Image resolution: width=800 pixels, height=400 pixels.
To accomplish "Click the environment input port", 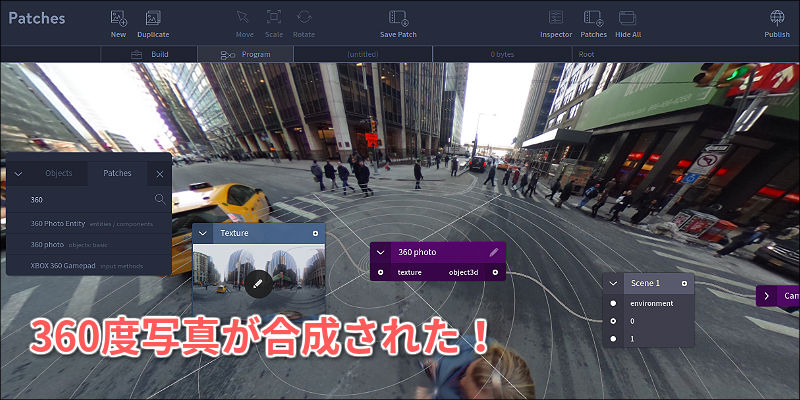I will (613, 303).
